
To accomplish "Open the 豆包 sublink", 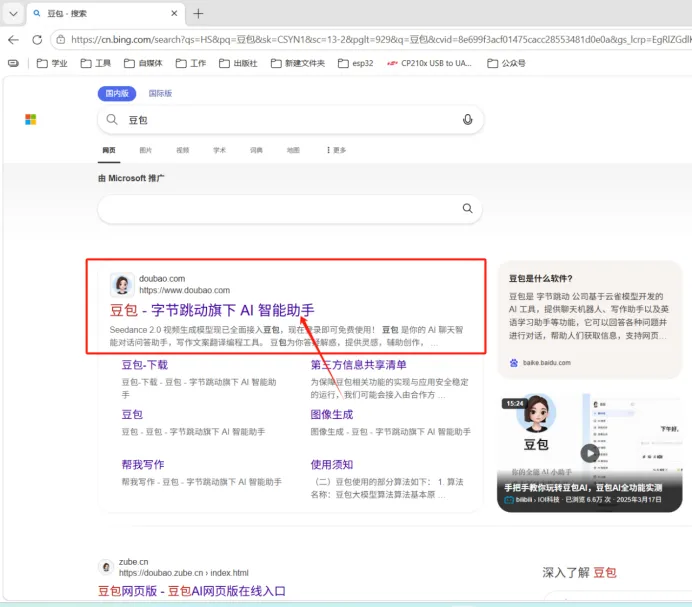I will (x=132, y=415).
